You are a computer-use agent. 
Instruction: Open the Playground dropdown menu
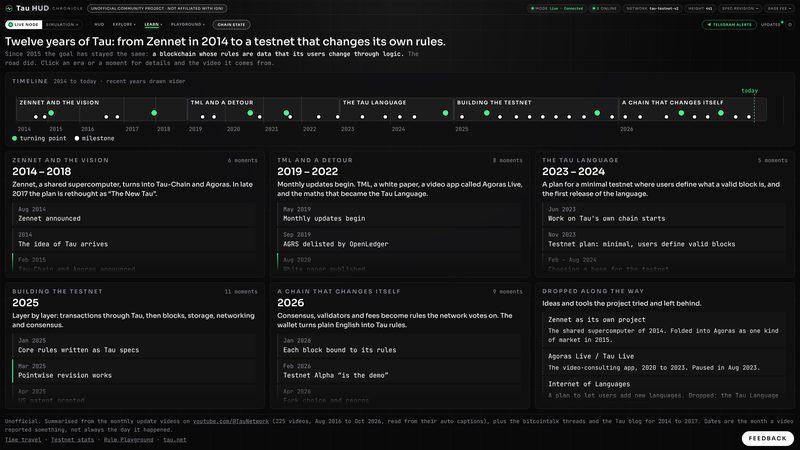188,24
